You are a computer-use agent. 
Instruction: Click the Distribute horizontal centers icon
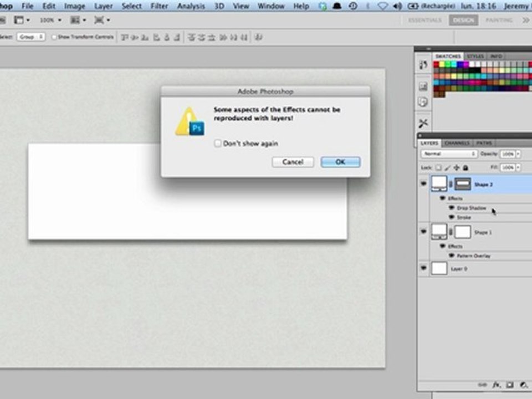(233, 37)
